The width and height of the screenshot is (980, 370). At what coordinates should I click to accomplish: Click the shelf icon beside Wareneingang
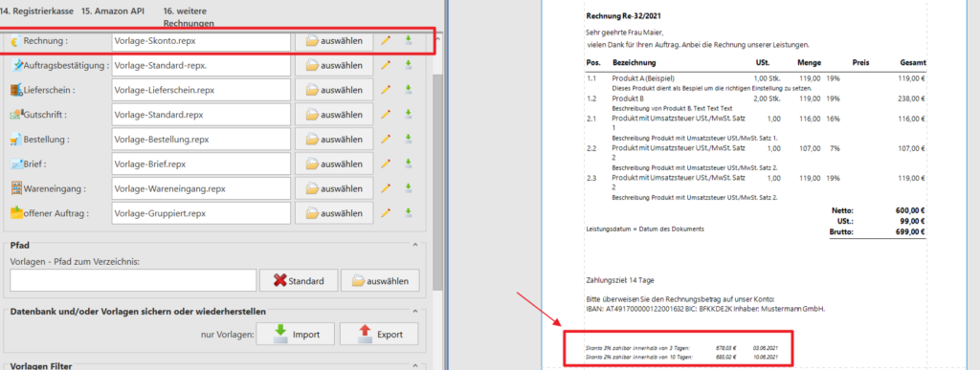click(x=17, y=188)
